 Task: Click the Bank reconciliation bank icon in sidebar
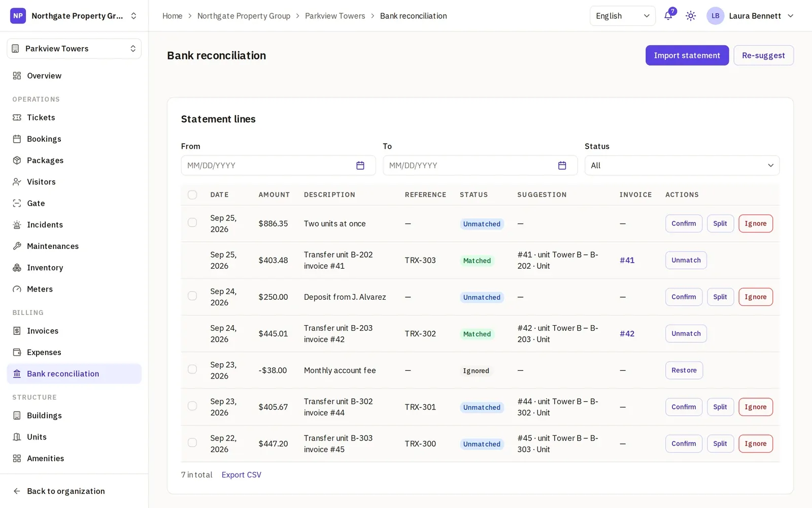click(x=17, y=374)
